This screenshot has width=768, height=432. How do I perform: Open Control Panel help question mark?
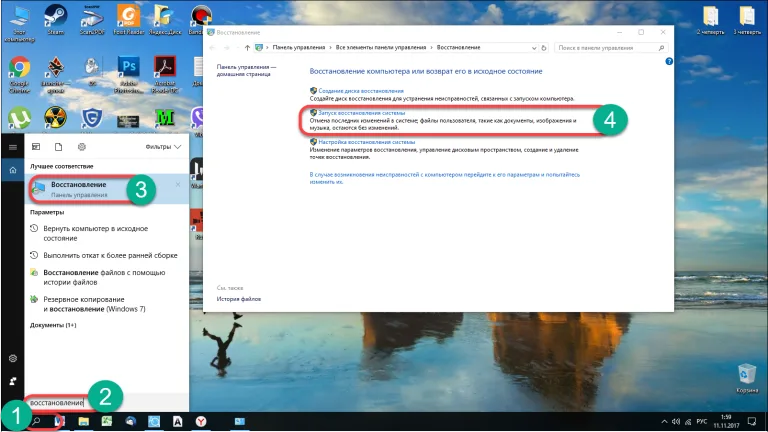coord(669,61)
